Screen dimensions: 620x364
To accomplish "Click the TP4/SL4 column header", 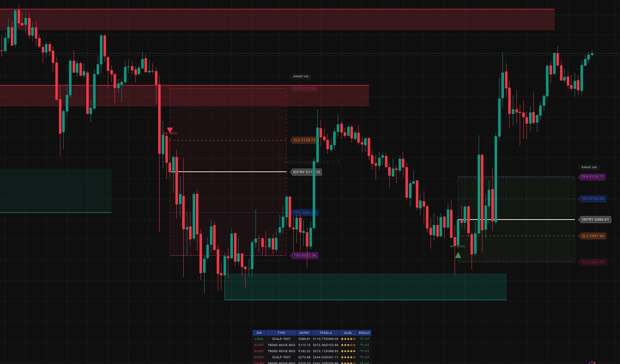I will click(325, 333).
